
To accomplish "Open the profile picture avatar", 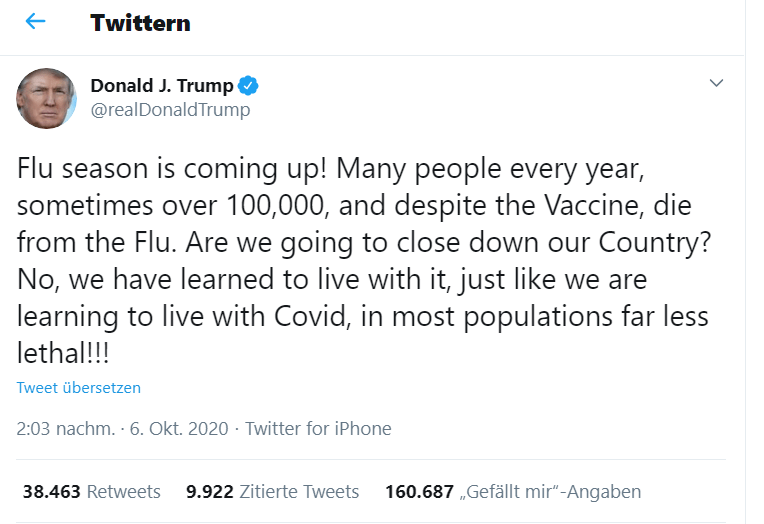I will click(46, 98).
